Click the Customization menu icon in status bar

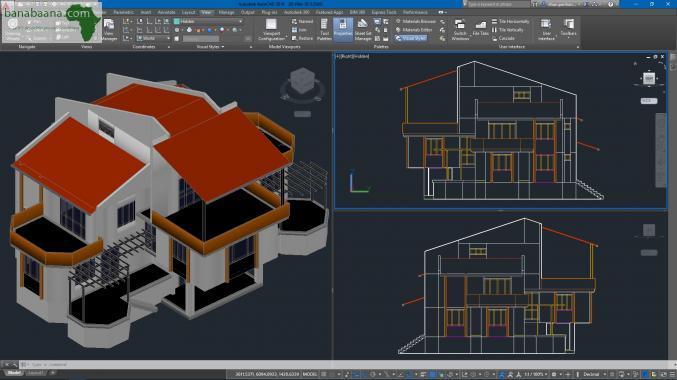672,374
